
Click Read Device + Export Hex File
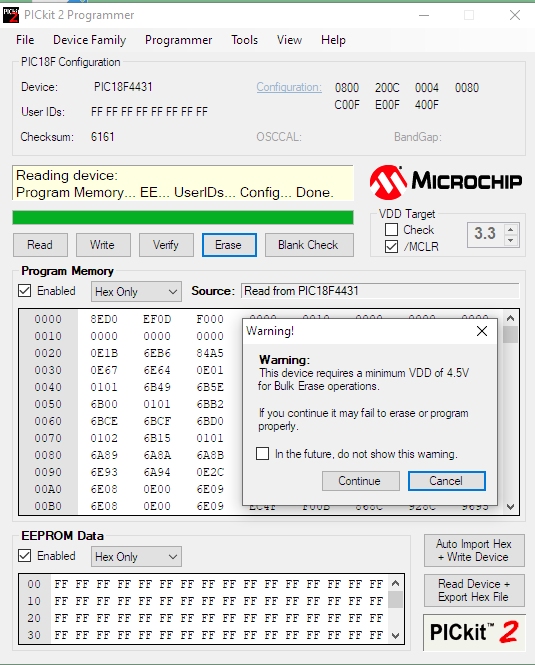coord(474,590)
